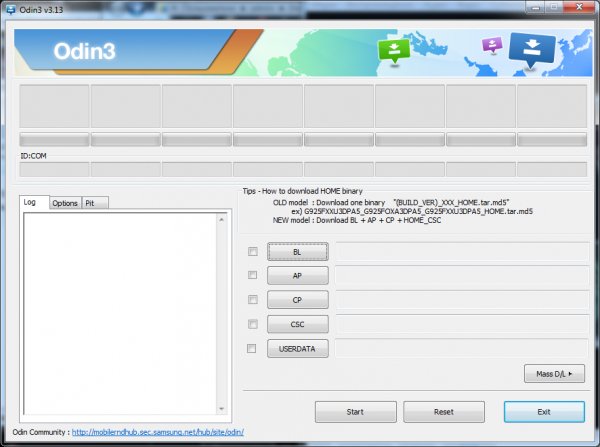
Task: Click the USERDATA file button
Action: coord(298,349)
